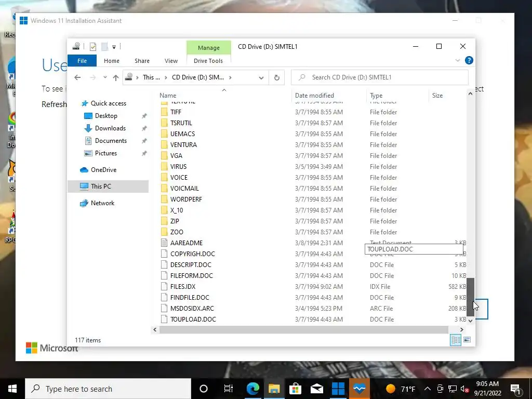The height and width of the screenshot is (399, 532).
Task: Select the VOICMAIL folder
Action: (184, 188)
